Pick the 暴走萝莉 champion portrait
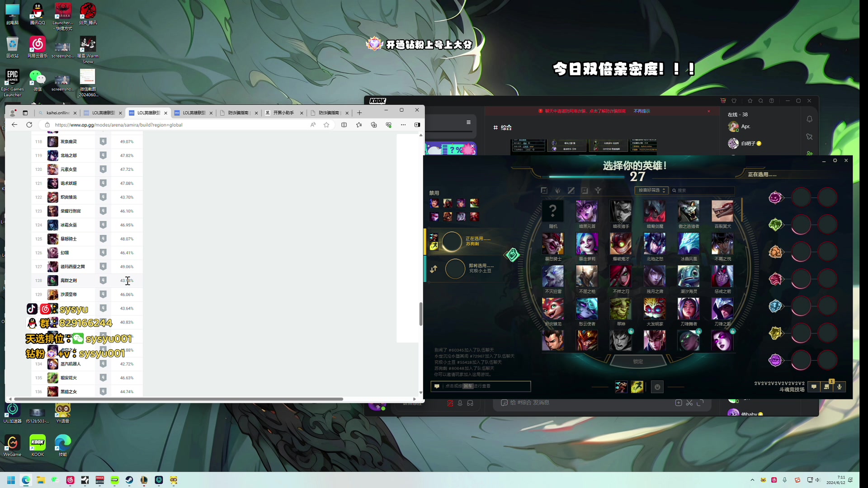This screenshot has width=868, height=488. pos(587,244)
